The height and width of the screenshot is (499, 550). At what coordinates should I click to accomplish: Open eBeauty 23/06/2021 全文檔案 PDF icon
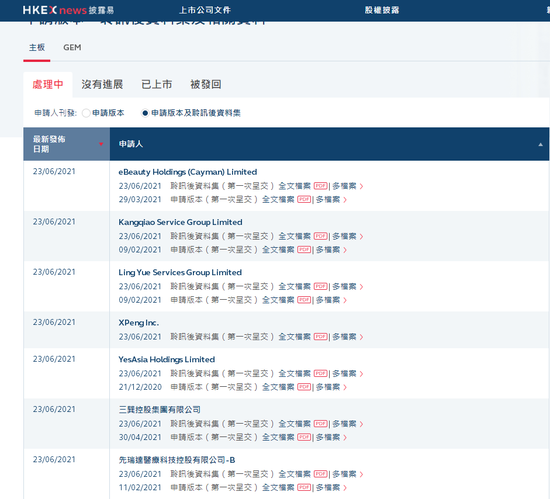point(321,186)
